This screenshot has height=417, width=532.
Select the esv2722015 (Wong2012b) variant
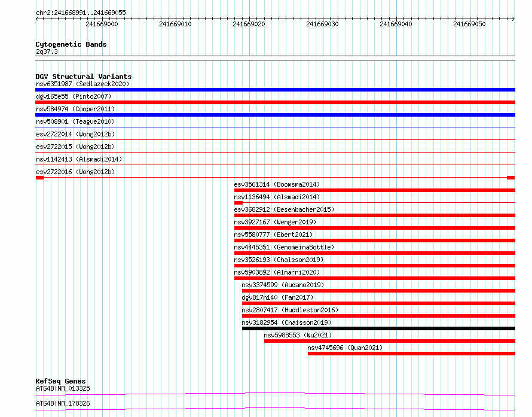point(75,147)
